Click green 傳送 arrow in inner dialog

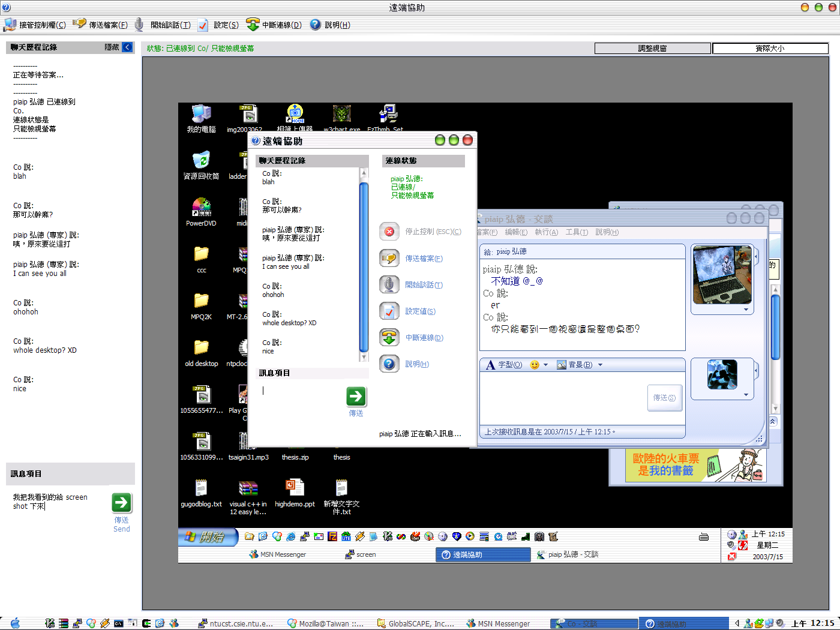tap(356, 396)
